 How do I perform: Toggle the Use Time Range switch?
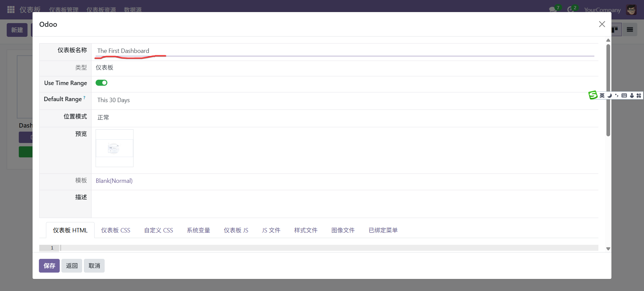(101, 83)
